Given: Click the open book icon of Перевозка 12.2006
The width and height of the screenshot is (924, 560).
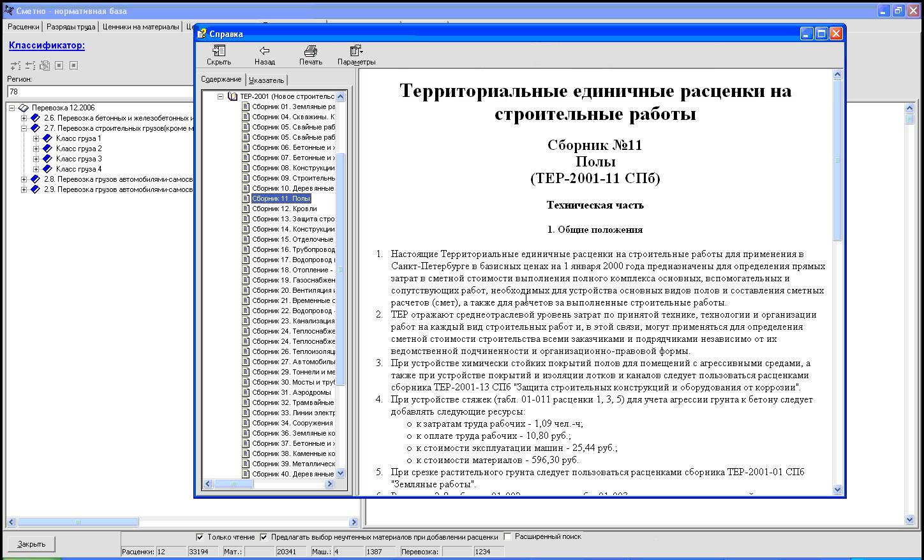Looking at the screenshot, I should coord(24,108).
